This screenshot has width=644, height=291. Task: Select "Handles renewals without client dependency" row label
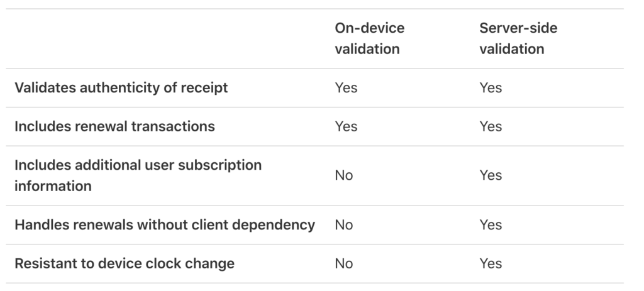[165, 224]
